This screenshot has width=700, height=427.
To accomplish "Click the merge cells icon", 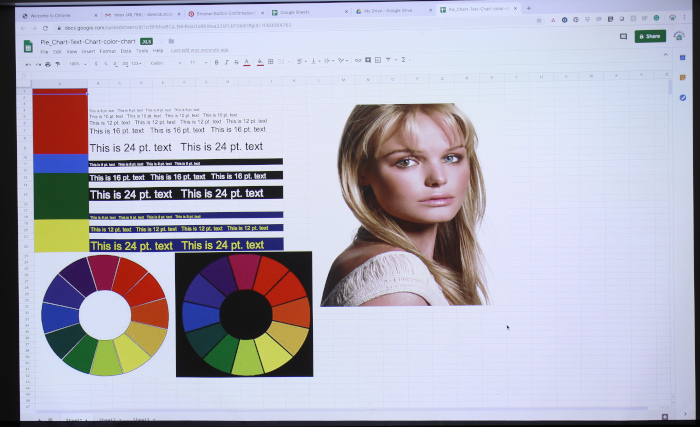I will 281,62.
